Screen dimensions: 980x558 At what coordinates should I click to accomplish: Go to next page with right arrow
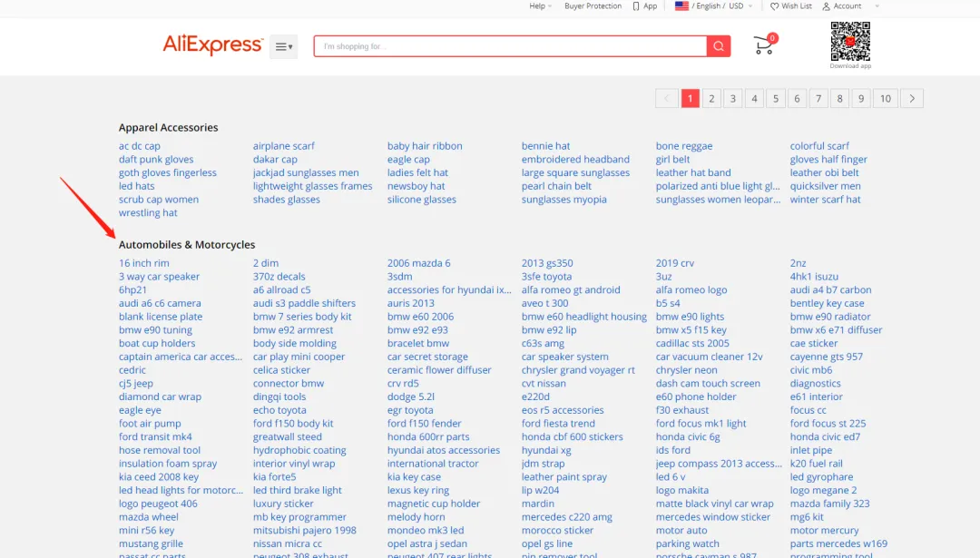pyautogui.click(x=912, y=99)
